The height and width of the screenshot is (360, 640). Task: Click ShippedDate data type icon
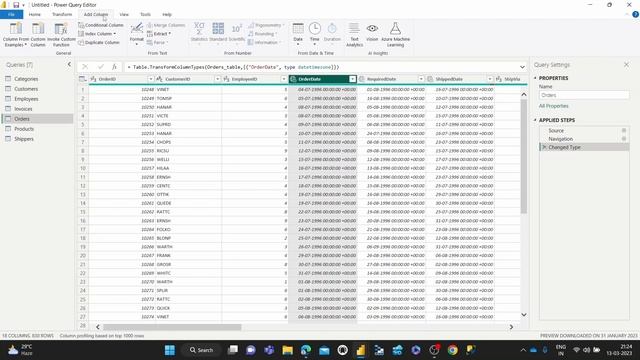[430, 79]
